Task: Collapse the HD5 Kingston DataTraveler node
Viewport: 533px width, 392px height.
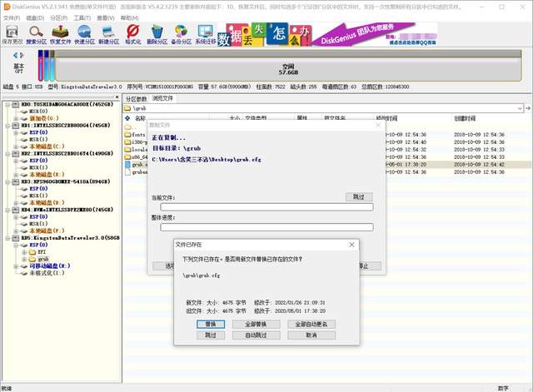Action: click(x=7, y=238)
